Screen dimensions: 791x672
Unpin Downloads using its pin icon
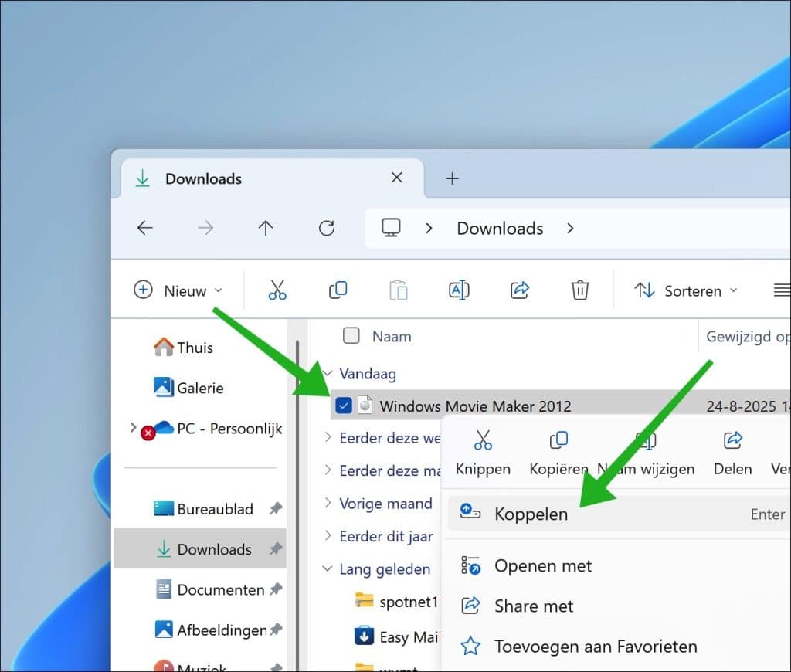click(x=276, y=549)
